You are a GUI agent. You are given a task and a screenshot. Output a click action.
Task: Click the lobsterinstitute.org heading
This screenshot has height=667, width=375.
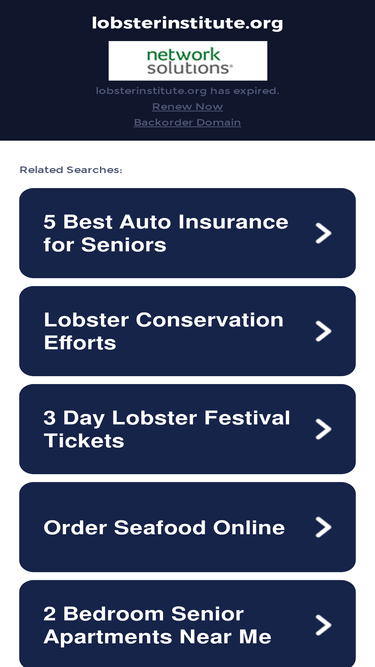pos(188,23)
